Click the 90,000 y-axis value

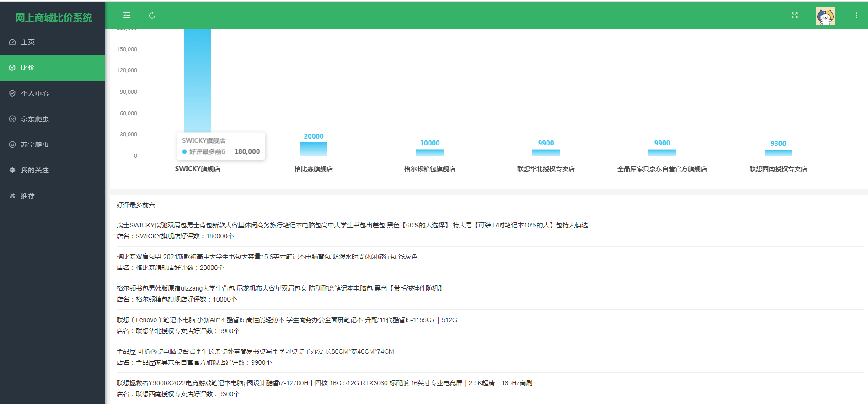coord(129,92)
